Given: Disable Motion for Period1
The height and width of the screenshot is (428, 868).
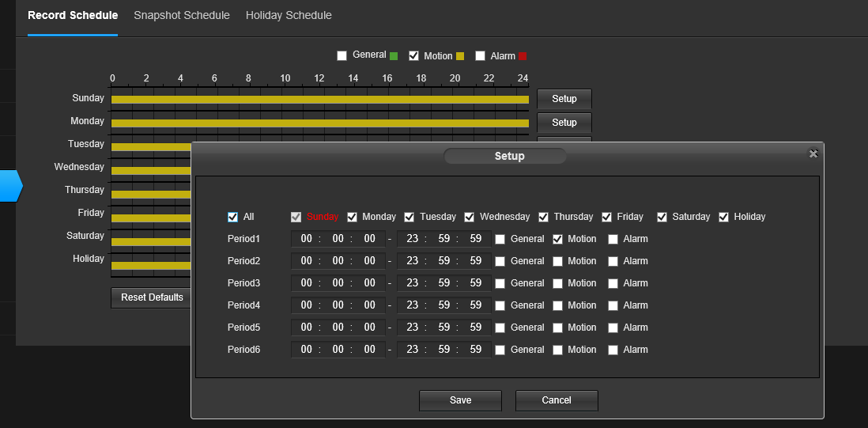Looking at the screenshot, I should tap(557, 239).
